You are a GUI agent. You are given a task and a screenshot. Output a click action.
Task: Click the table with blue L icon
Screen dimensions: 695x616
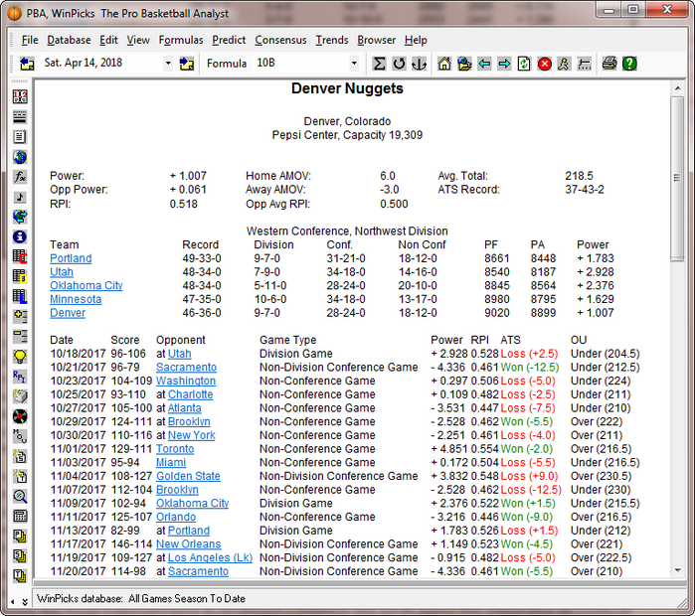[20, 297]
